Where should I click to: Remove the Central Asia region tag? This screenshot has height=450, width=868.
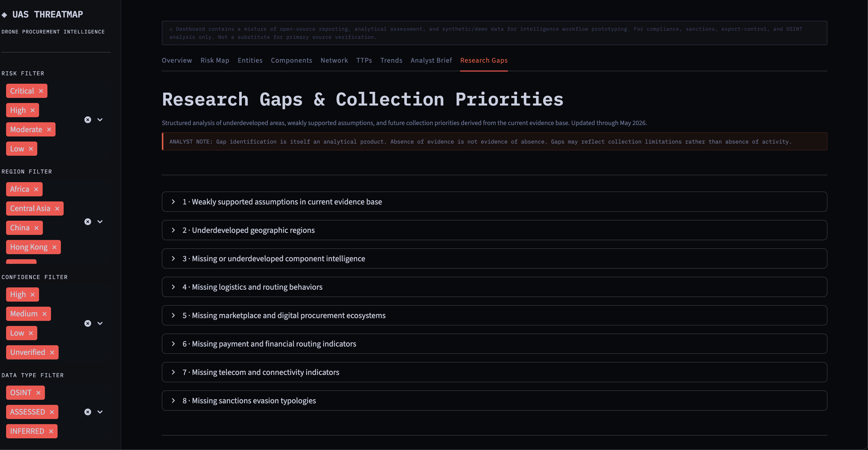(57, 208)
